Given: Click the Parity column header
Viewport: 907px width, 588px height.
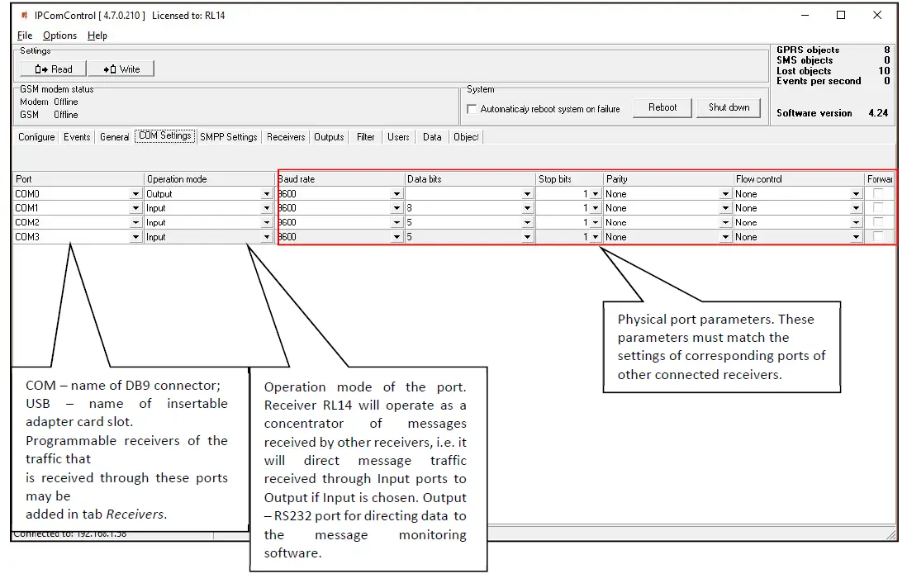Looking at the screenshot, I should pyautogui.click(x=668, y=179).
